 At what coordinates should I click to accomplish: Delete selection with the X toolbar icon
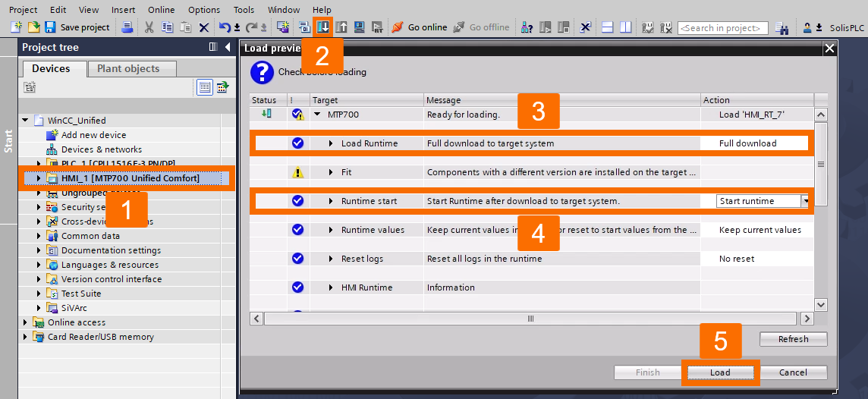point(203,27)
